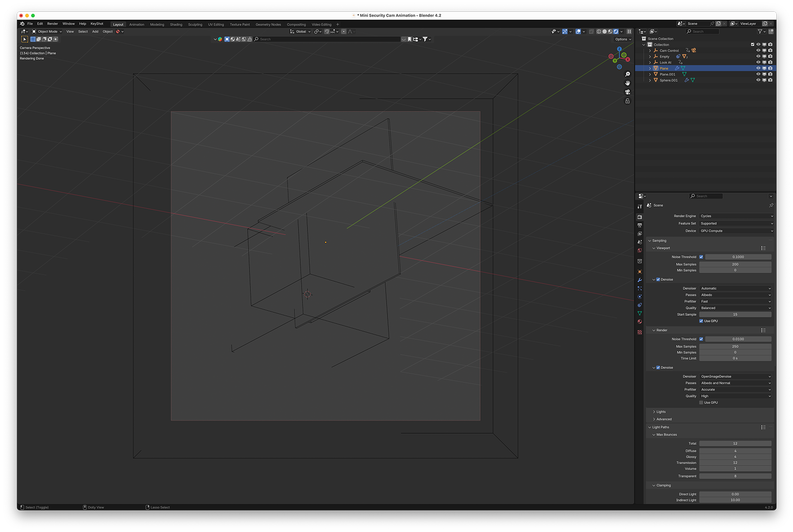Enable Use GPU under Render Denoise
Screen dimensions: 793x532
[x=701, y=403]
